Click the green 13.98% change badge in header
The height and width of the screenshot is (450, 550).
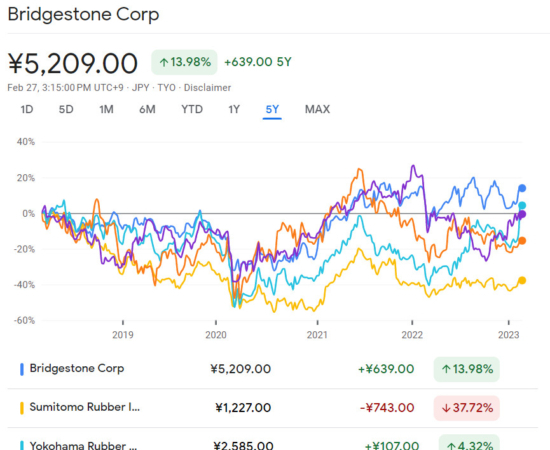pos(185,62)
